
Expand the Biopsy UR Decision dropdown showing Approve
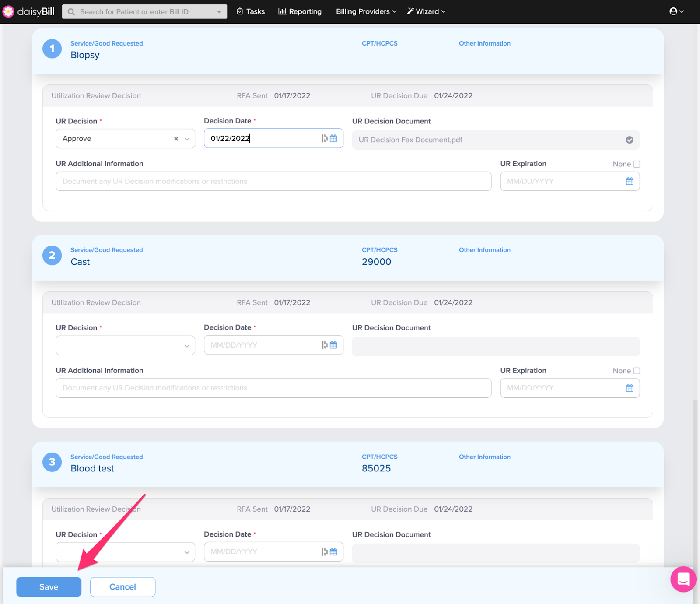pyautogui.click(x=187, y=139)
